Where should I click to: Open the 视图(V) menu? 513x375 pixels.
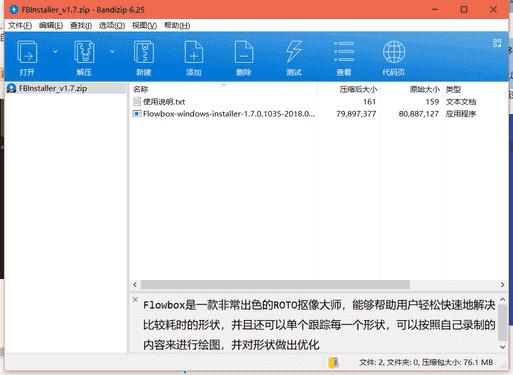tap(144, 26)
